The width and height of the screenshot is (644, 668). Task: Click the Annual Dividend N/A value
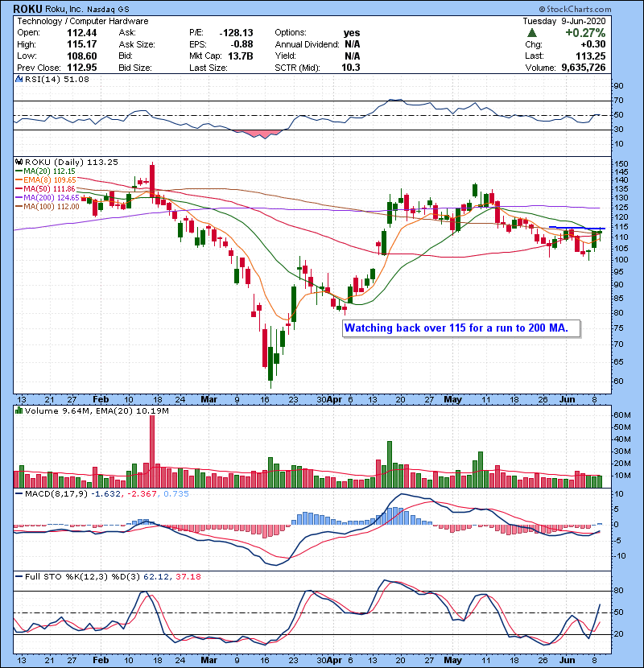click(352, 44)
